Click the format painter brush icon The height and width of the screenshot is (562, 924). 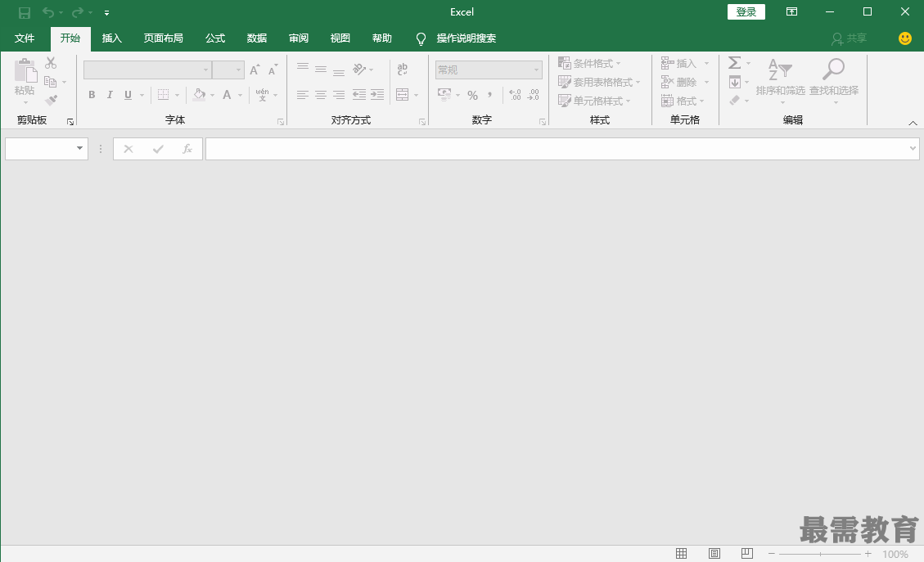[52, 101]
